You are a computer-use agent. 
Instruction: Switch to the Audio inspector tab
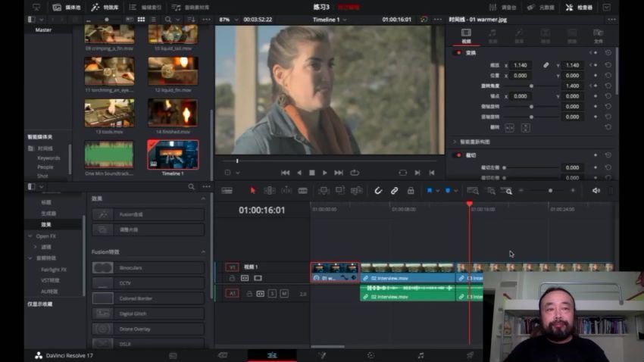492,36
